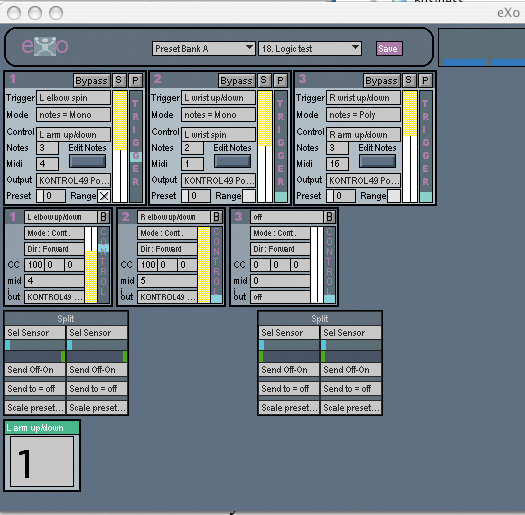The width and height of the screenshot is (525, 515).
Task: Toggle P button on trigger module 2
Action: (x=280, y=81)
